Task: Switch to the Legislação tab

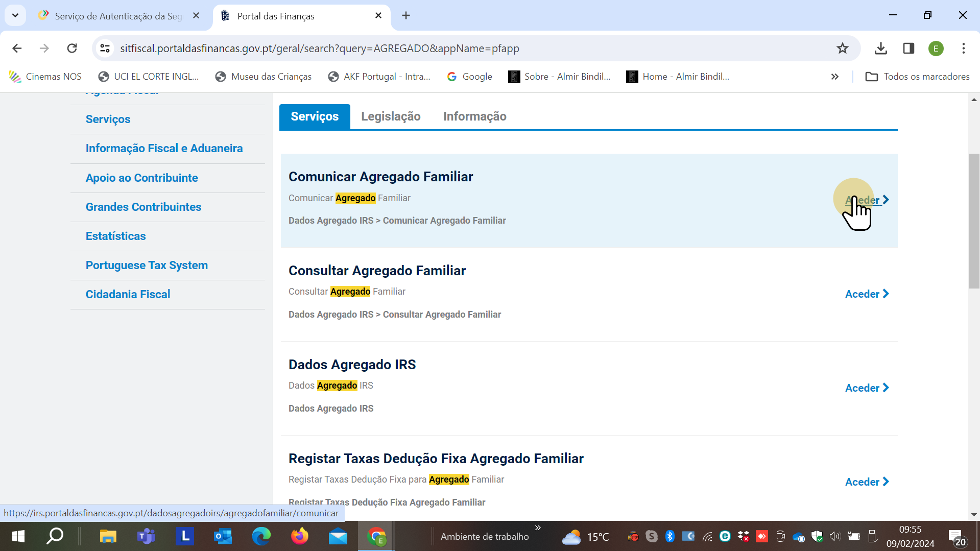Action: point(391,116)
